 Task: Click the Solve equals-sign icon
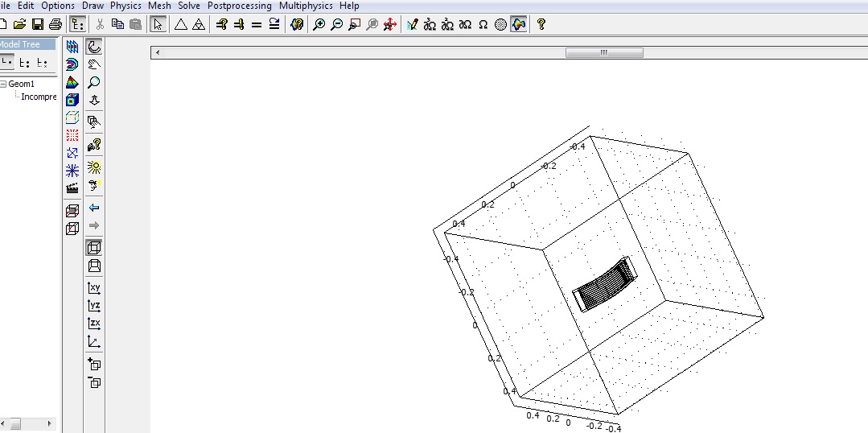(257, 24)
